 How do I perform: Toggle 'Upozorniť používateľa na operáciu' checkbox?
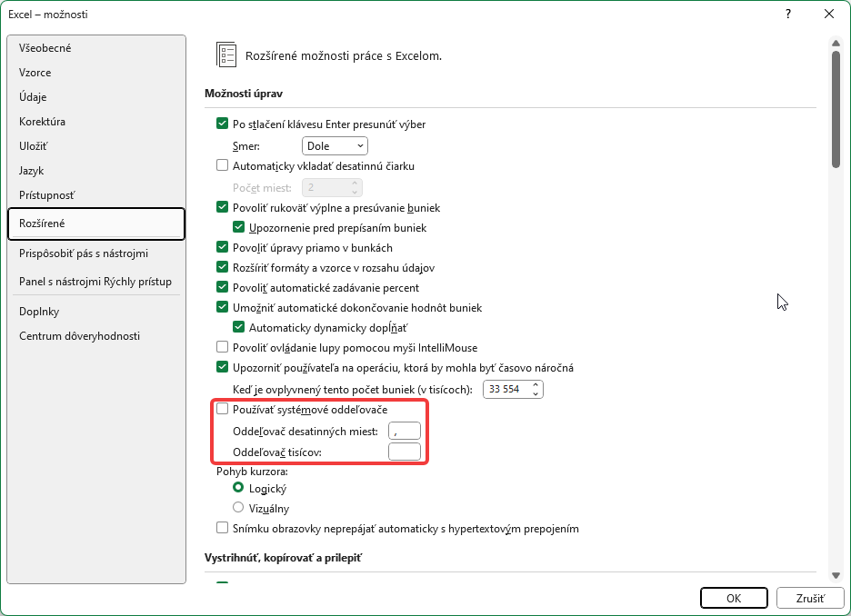[222, 367]
